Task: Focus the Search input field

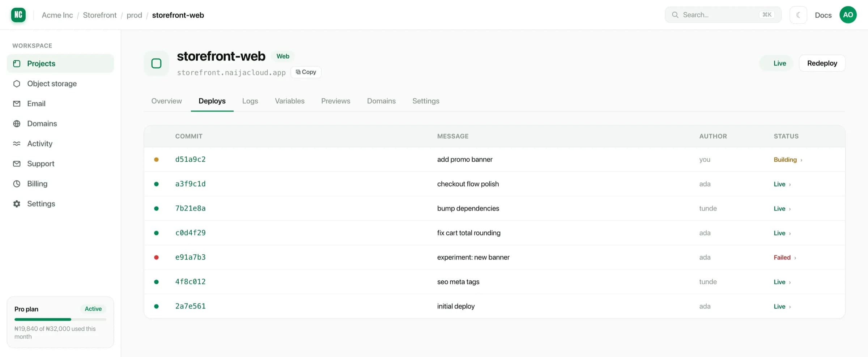Action: click(723, 15)
